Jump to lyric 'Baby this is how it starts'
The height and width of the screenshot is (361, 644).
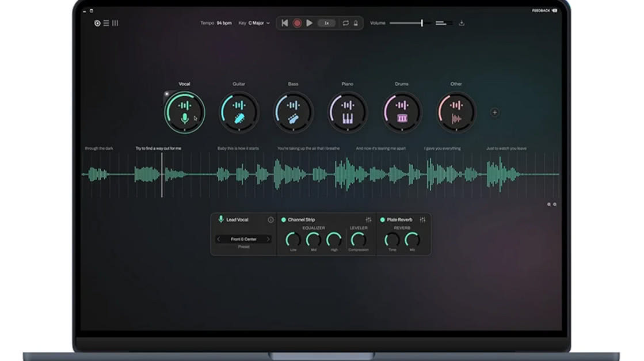pyautogui.click(x=238, y=149)
